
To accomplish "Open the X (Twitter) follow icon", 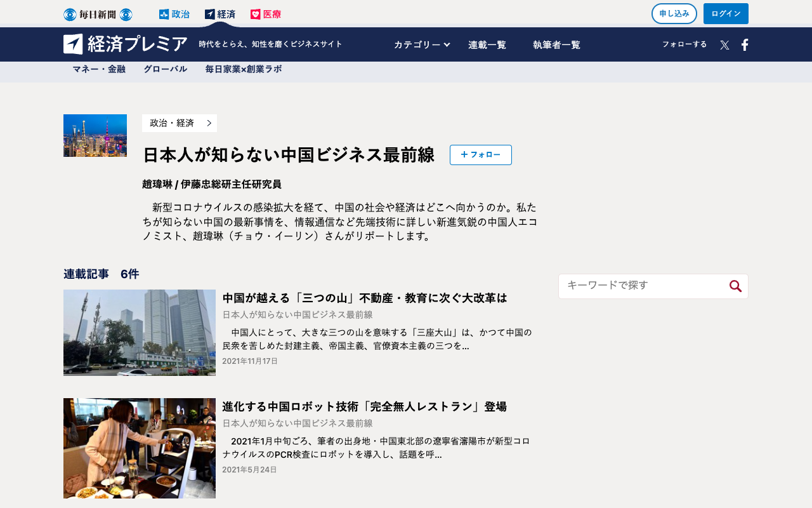I will [x=724, y=44].
